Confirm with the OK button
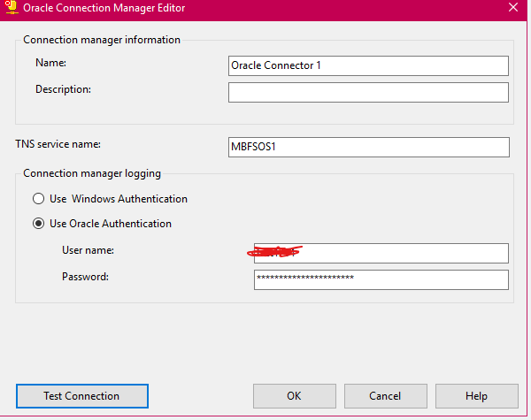 coord(295,396)
